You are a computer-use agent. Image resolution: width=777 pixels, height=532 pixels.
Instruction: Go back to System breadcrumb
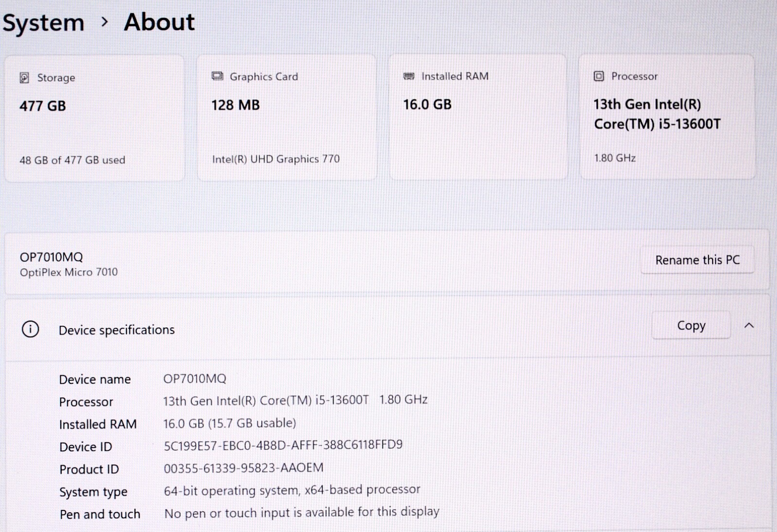(x=43, y=23)
